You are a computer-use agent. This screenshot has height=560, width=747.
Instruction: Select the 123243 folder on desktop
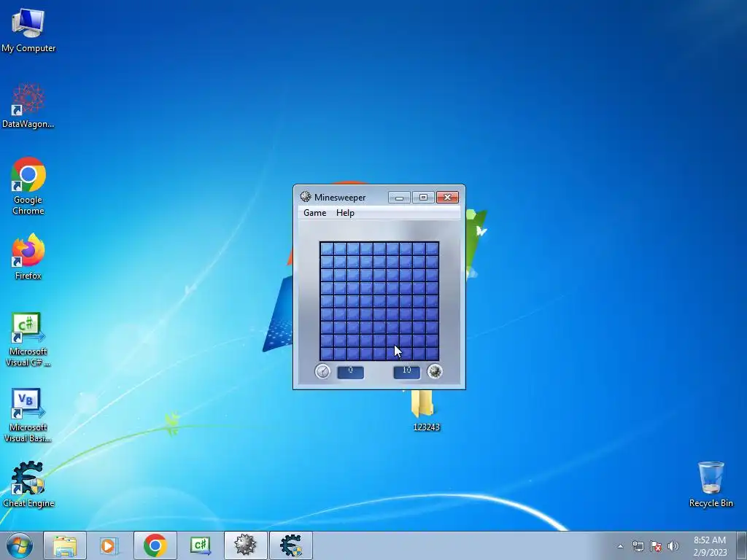tap(425, 411)
